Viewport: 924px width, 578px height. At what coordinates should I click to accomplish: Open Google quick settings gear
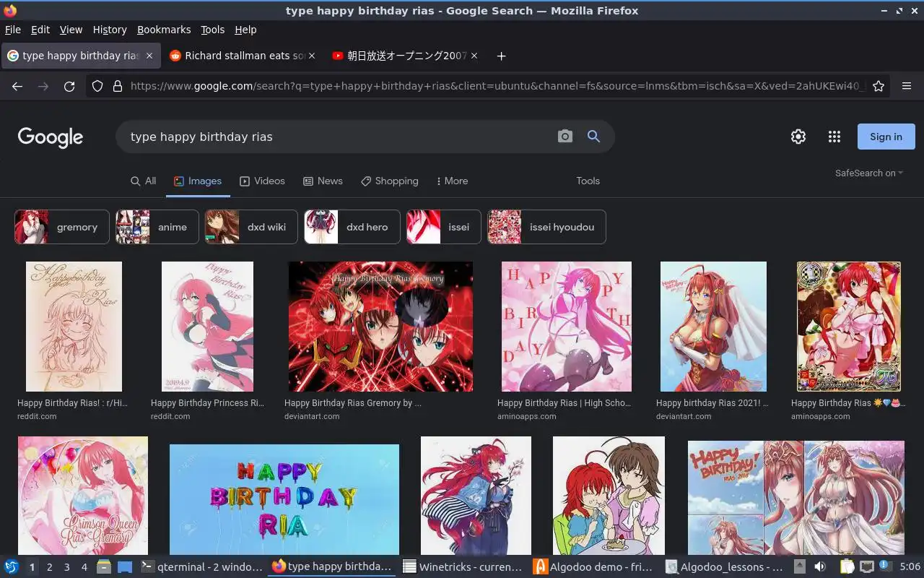coord(798,137)
